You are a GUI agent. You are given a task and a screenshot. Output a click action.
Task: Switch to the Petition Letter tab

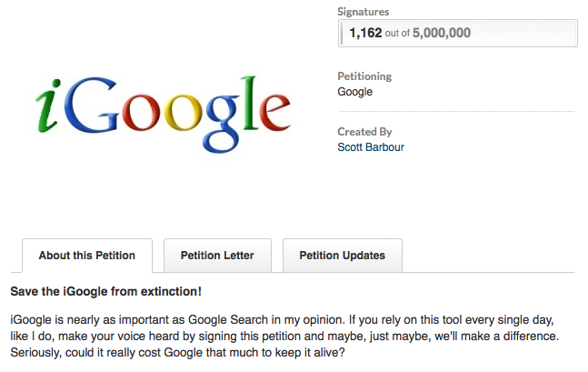217,256
